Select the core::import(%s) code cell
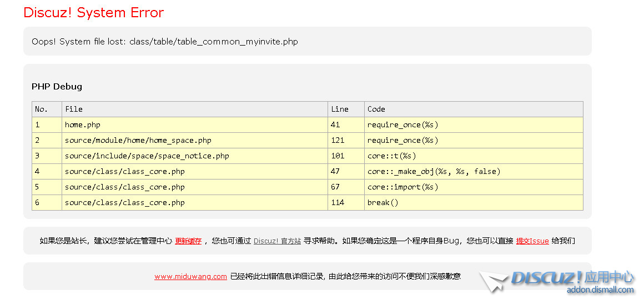Viewport: 644px width, 304px height. click(x=474, y=187)
